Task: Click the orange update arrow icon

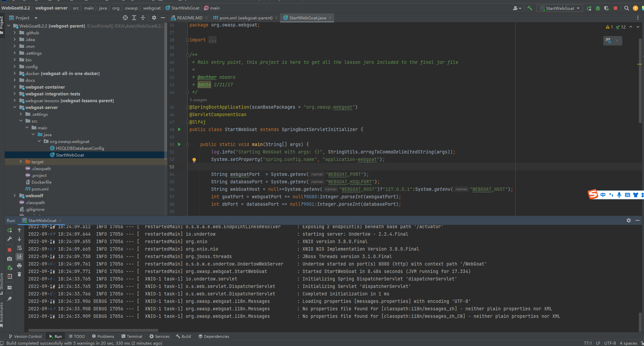Action: [636, 8]
